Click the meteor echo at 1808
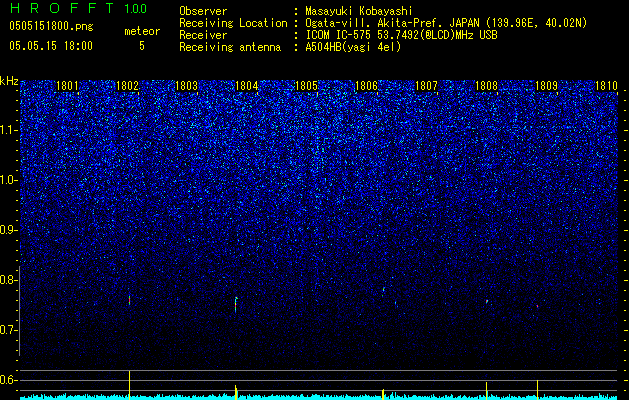The image size is (629, 400). point(487,301)
